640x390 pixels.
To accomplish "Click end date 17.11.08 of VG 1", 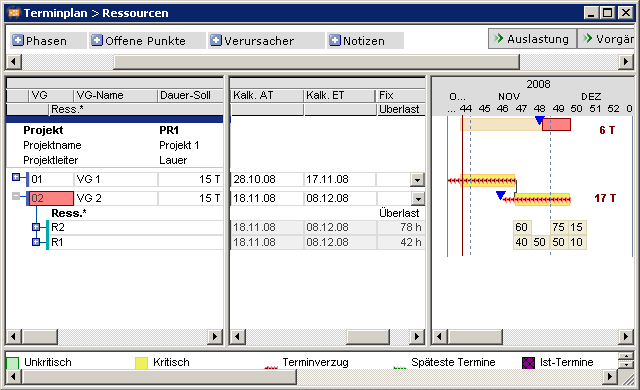I will coord(340,179).
